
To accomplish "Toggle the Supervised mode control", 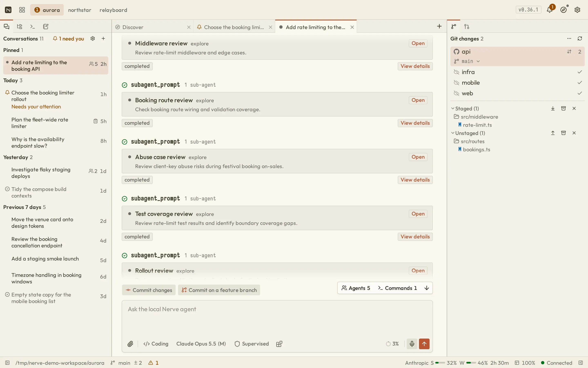I will 252,344.
